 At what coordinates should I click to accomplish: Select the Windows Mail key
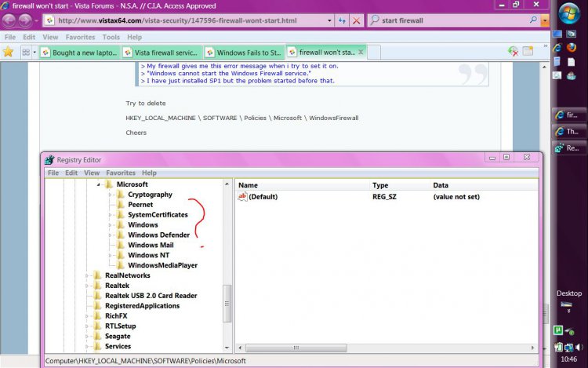tap(151, 246)
